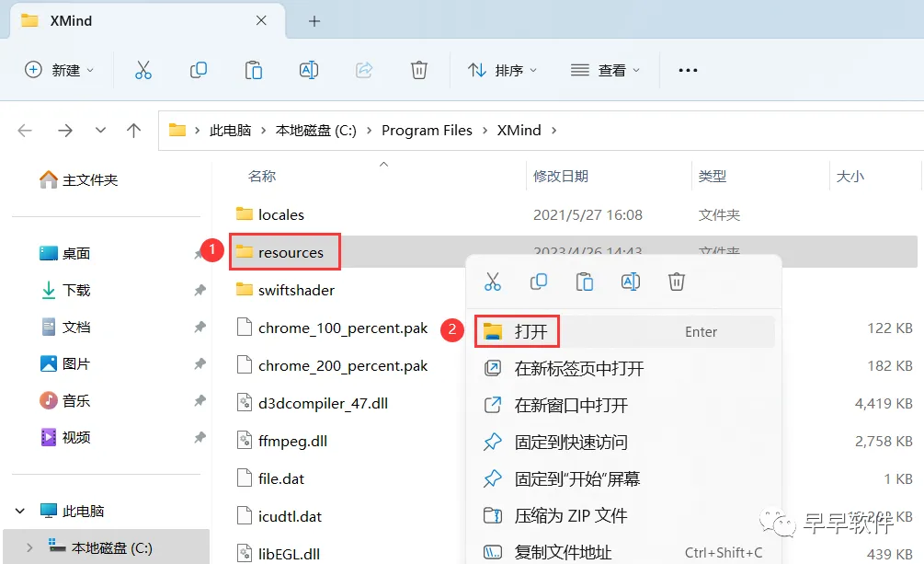Viewport: 924px width, 564px height.
Task: Click the Copy icon in top toolbar
Action: (199, 70)
